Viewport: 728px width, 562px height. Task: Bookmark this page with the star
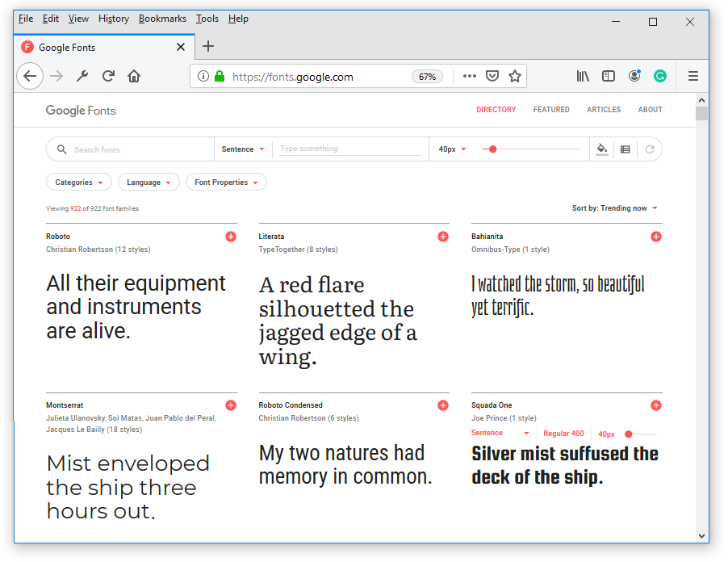[514, 76]
